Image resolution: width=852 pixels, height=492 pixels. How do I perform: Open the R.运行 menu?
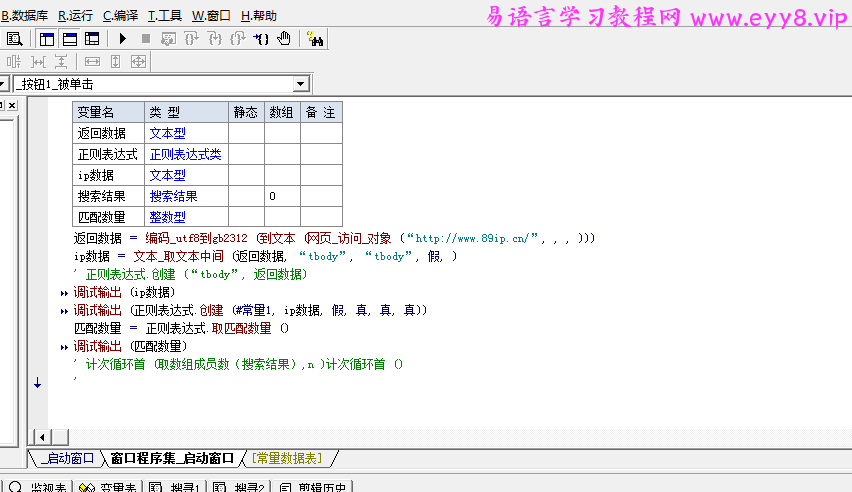click(x=75, y=16)
